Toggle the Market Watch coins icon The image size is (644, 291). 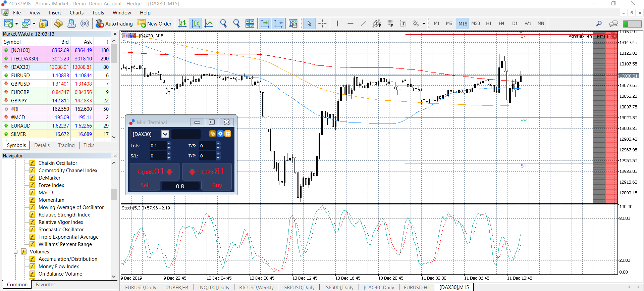pyautogui.click(x=44, y=23)
